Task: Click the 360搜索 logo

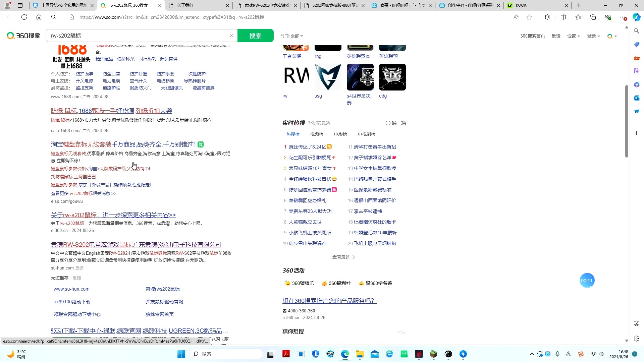Action: click(x=23, y=36)
